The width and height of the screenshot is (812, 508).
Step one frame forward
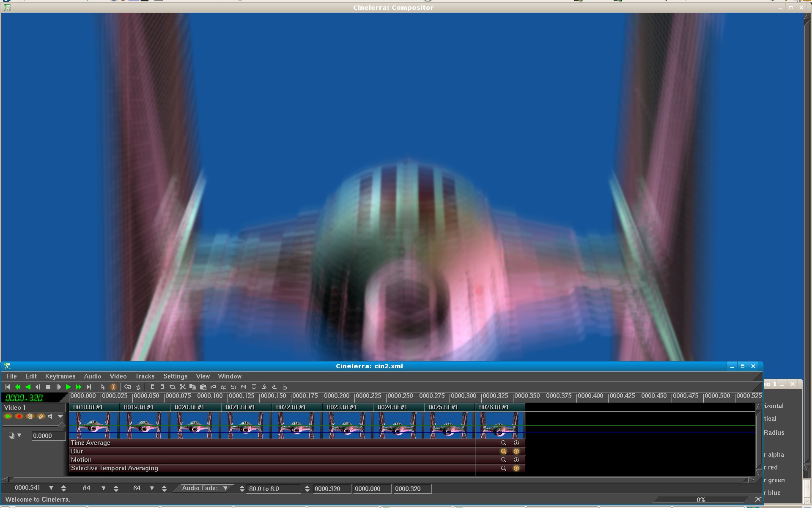pyautogui.click(x=58, y=387)
